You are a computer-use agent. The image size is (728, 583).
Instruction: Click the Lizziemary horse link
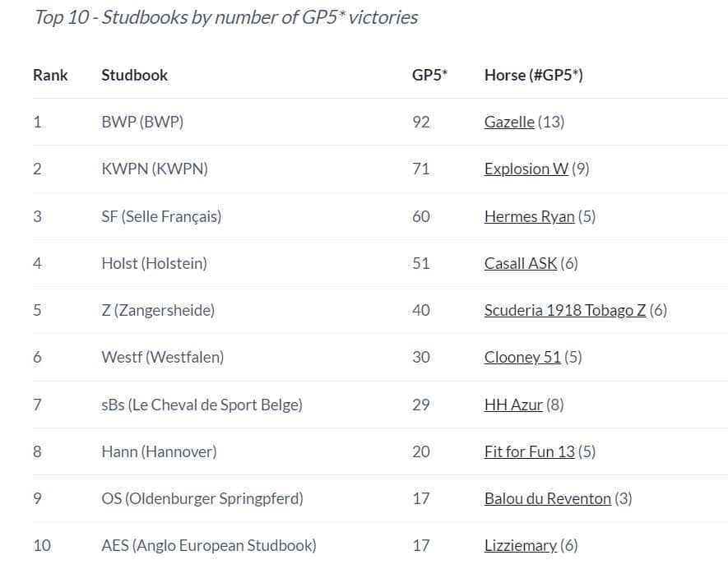coord(521,545)
